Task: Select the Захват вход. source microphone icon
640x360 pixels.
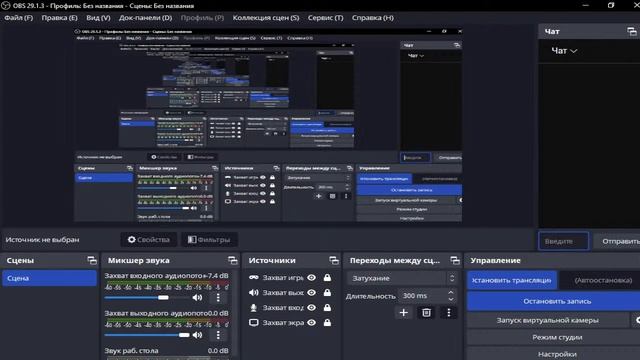Action: pos(253,308)
